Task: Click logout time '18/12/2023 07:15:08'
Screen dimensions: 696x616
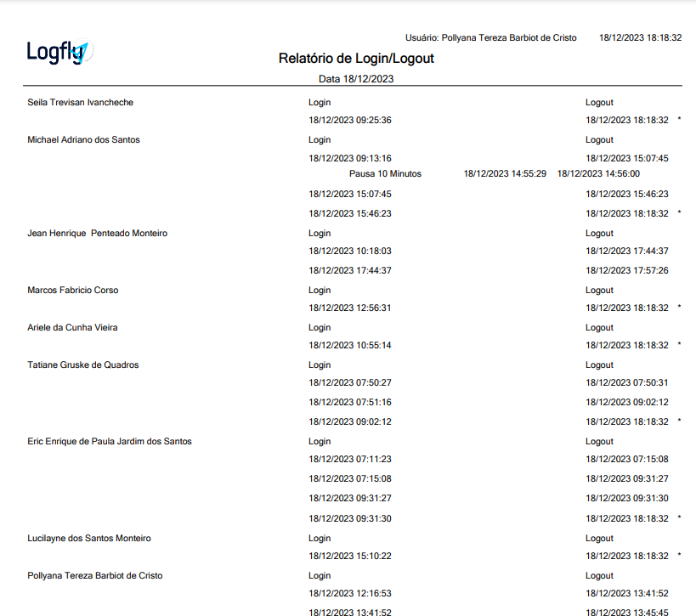Action: (x=627, y=460)
